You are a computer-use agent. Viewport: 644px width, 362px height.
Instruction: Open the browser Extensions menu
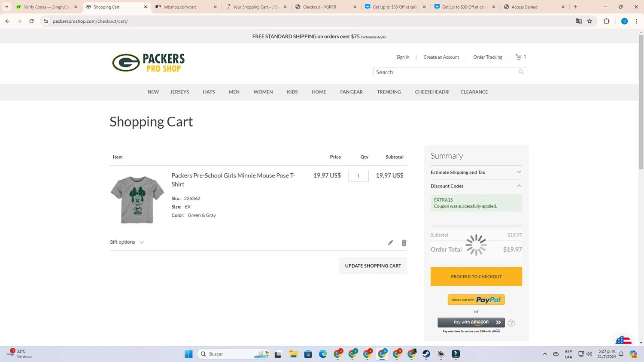pos(607,21)
